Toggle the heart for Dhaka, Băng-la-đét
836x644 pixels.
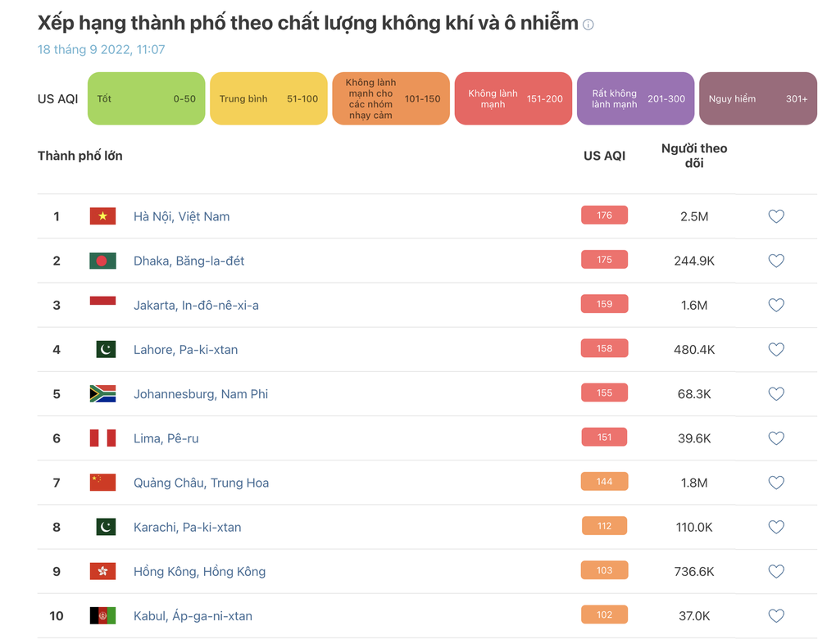point(776,261)
